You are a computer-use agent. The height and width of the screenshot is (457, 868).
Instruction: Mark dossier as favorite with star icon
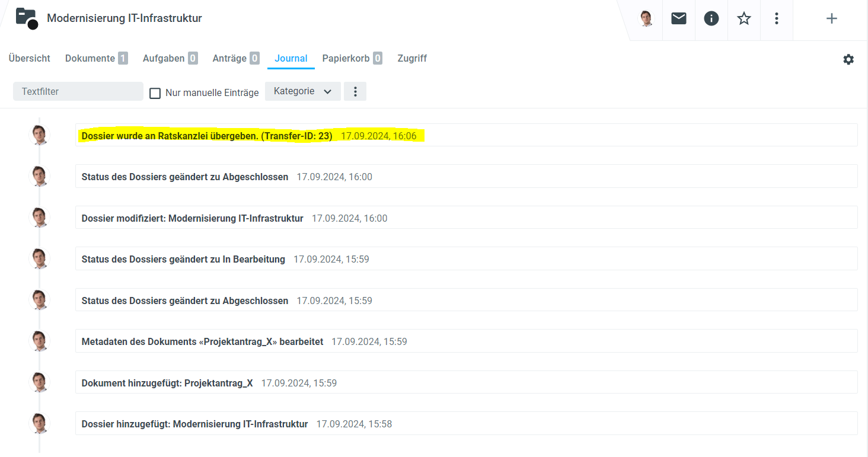click(x=744, y=18)
